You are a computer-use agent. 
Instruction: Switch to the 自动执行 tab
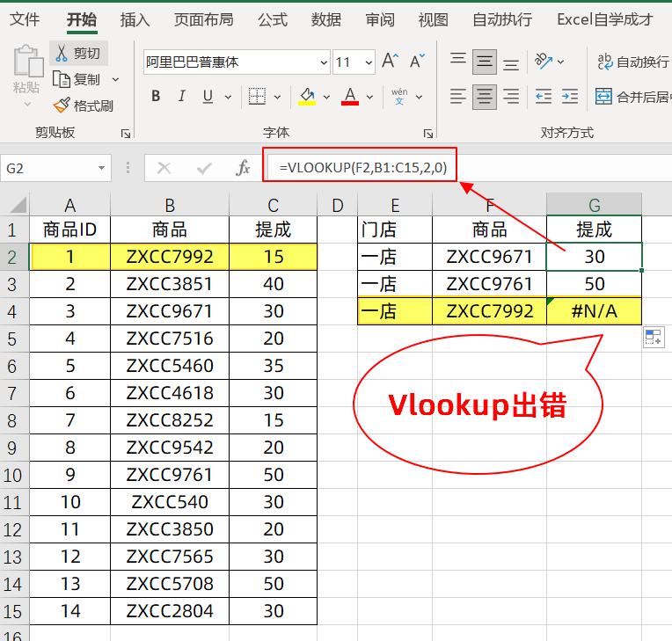pos(502,19)
